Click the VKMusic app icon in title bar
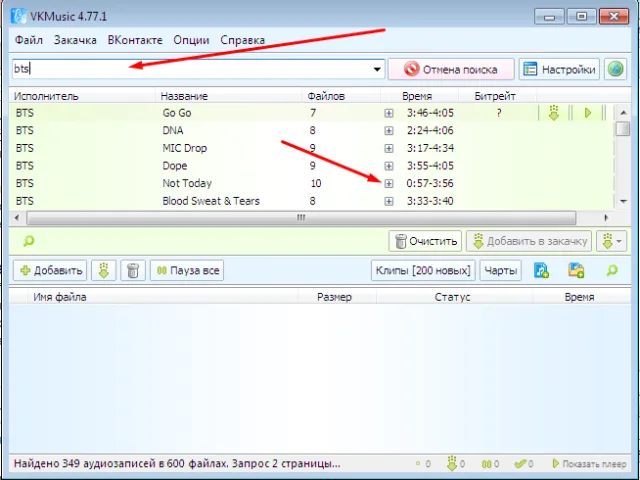 click(18, 16)
